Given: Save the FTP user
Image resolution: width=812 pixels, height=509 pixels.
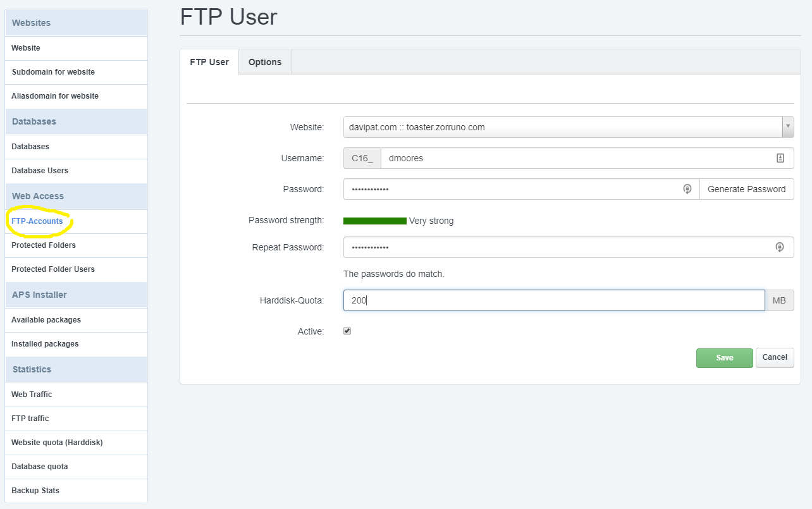Looking at the screenshot, I should coord(725,358).
